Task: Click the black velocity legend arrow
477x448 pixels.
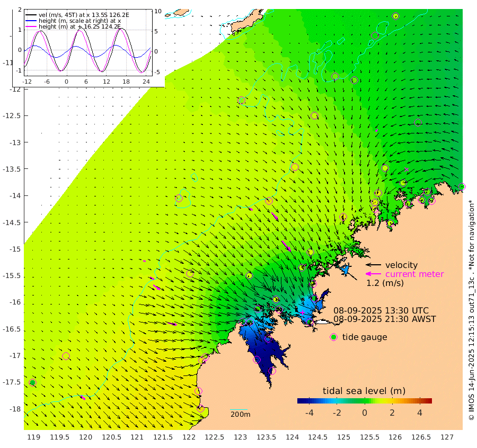Action: point(373,265)
